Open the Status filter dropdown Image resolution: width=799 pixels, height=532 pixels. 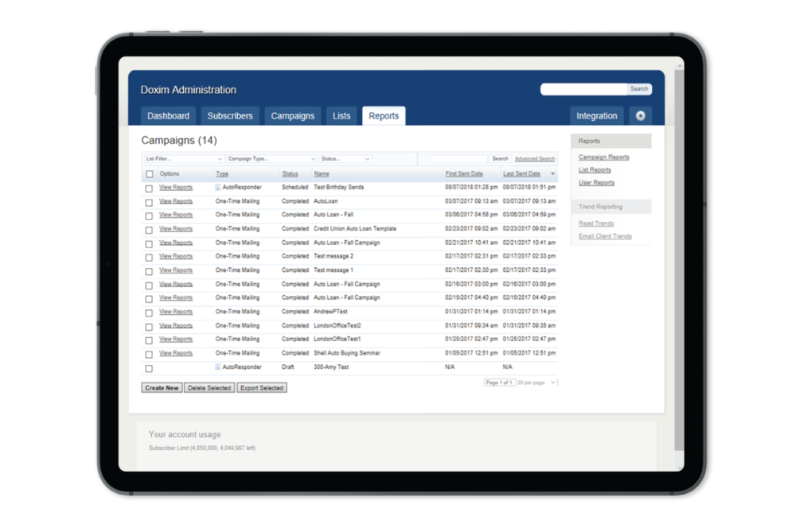pyautogui.click(x=345, y=158)
